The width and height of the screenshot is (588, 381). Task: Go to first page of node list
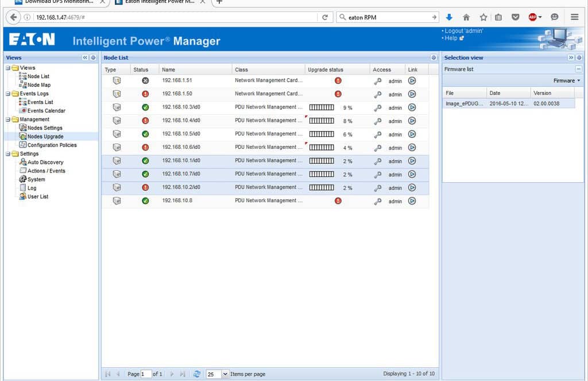[x=108, y=374]
